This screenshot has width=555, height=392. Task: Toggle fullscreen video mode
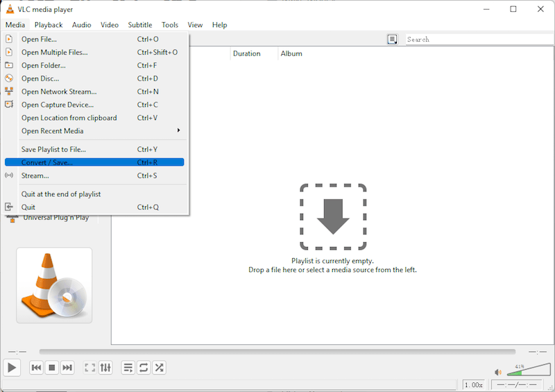point(90,368)
